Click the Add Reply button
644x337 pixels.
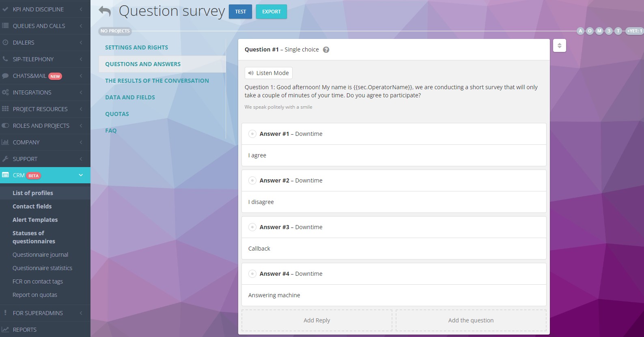click(x=317, y=320)
